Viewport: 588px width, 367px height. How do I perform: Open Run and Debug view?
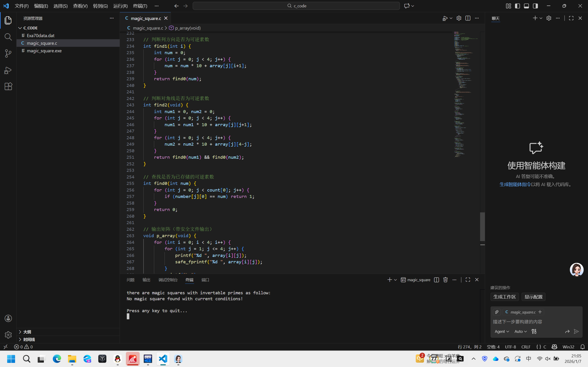8,70
